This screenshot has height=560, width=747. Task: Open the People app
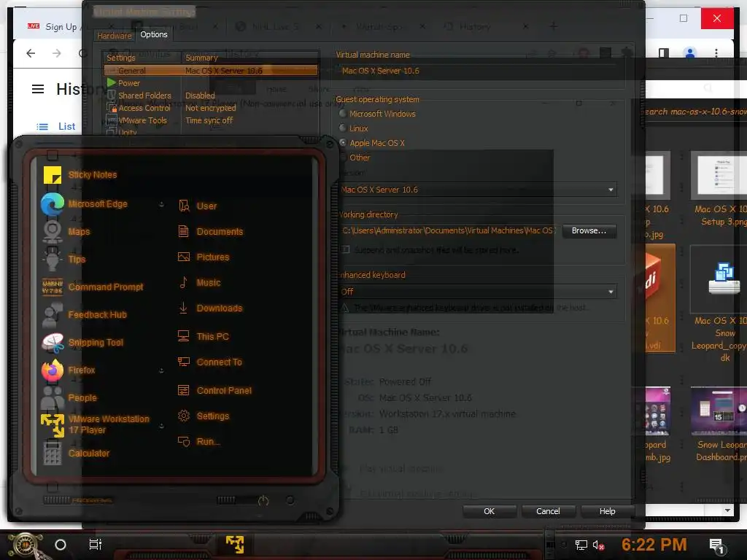coord(69,397)
